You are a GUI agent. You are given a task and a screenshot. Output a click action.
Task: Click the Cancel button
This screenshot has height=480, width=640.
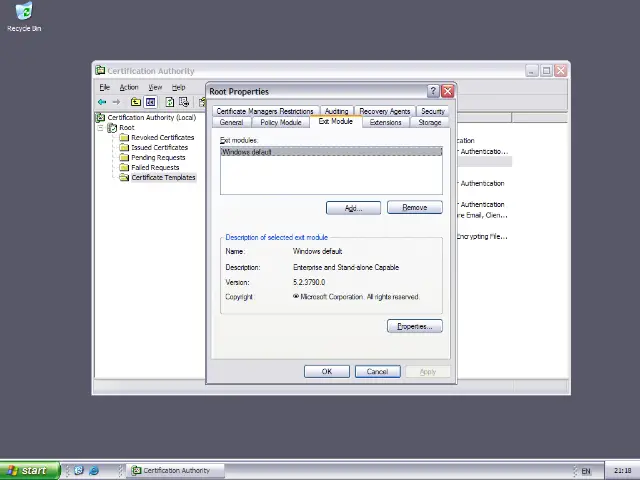378,371
